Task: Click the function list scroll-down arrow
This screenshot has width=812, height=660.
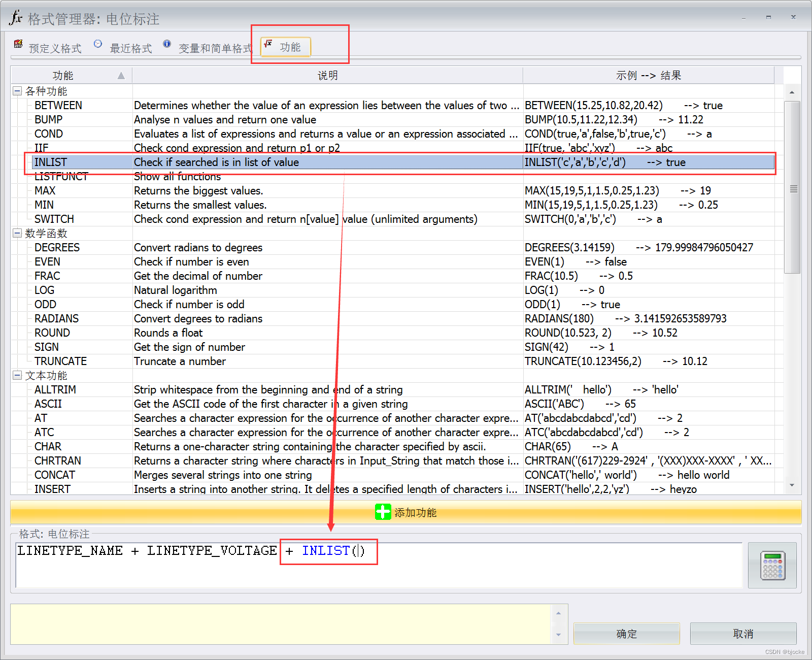Action: pos(792,485)
